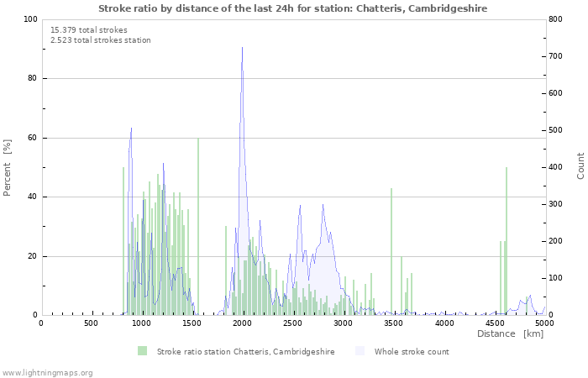Click the 4500 label on distance axis
This screenshot has width=588, height=378.
pyautogui.click(x=494, y=323)
